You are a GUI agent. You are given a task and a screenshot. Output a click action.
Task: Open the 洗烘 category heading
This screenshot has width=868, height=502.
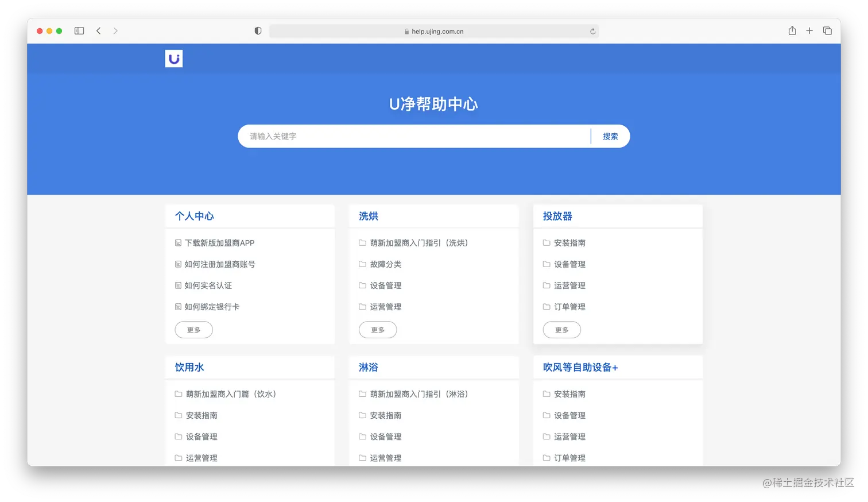point(369,216)
